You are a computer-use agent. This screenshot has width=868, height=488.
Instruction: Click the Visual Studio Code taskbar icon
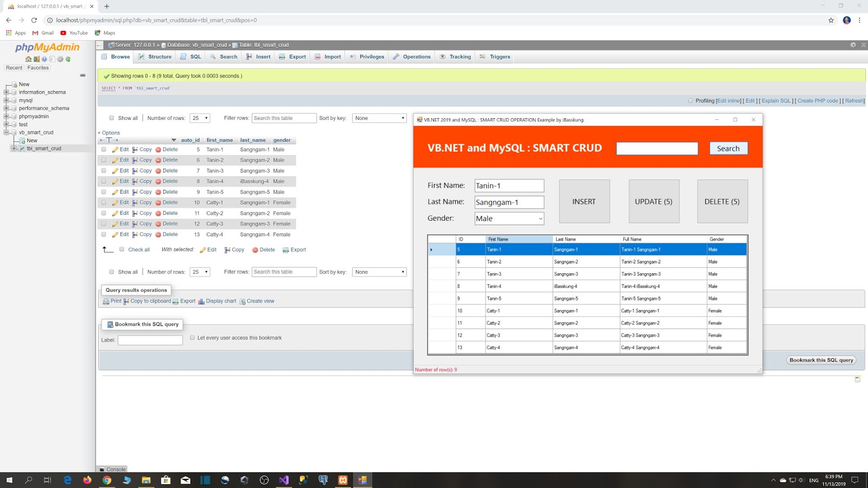tap(284, 480)
